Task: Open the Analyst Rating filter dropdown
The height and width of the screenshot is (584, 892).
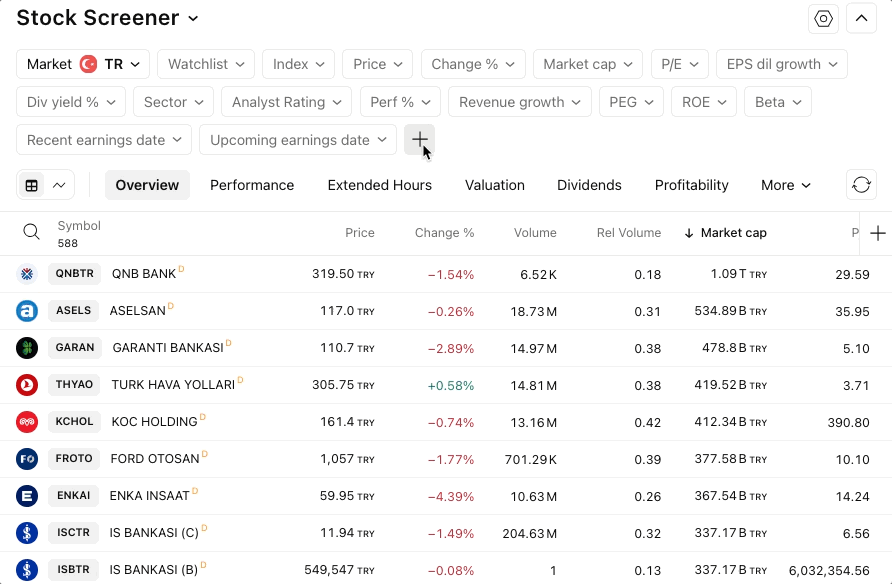Action: [287, 102]
